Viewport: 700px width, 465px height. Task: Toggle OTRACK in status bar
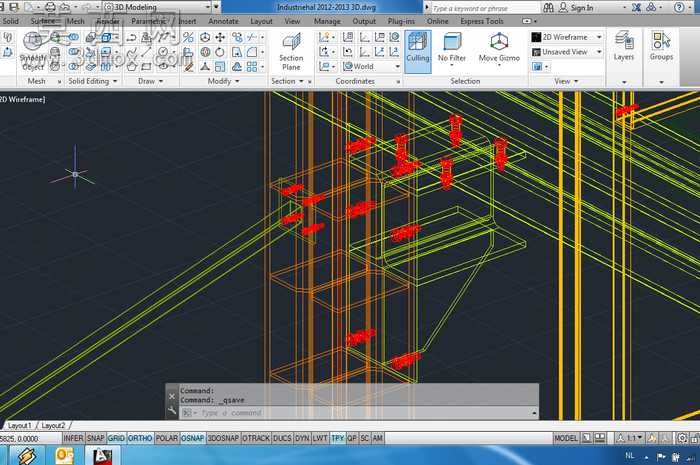(x=256, y=438)
